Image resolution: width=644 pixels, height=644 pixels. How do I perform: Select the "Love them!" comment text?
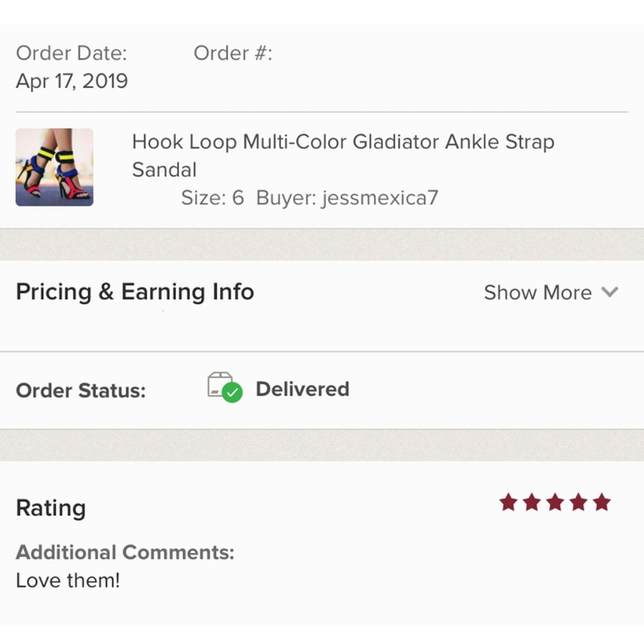pyautogui.click(x=68, y=580)
